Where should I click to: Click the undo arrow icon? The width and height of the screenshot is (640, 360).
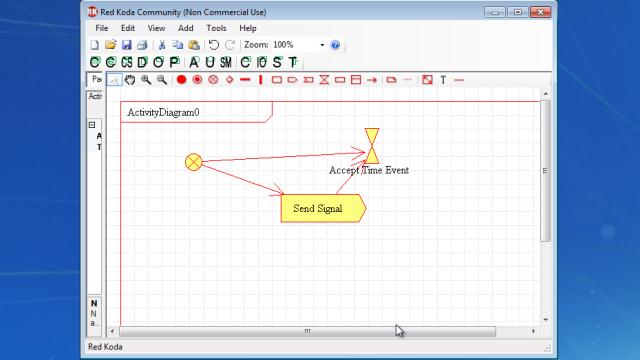213,45
